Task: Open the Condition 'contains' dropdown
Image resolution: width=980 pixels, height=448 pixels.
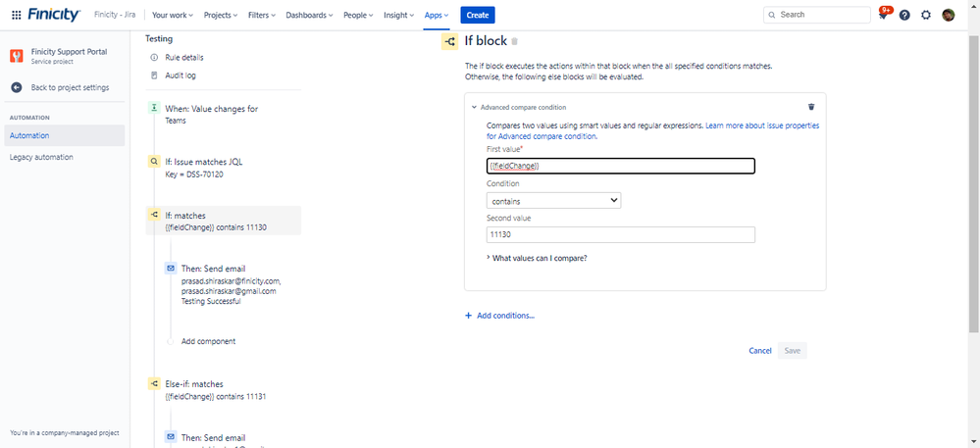Action: 553,201
